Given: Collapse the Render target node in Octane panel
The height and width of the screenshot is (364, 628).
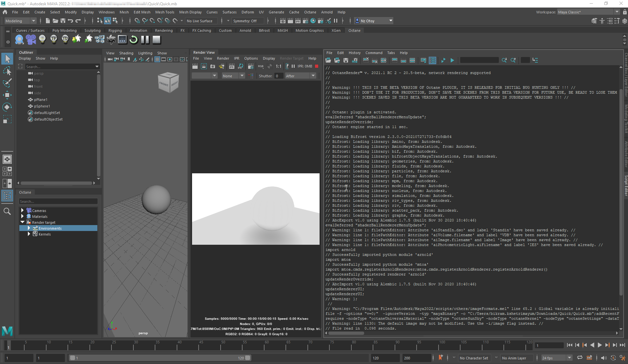Looking at the screenshot, I should [x=22, y=222].
